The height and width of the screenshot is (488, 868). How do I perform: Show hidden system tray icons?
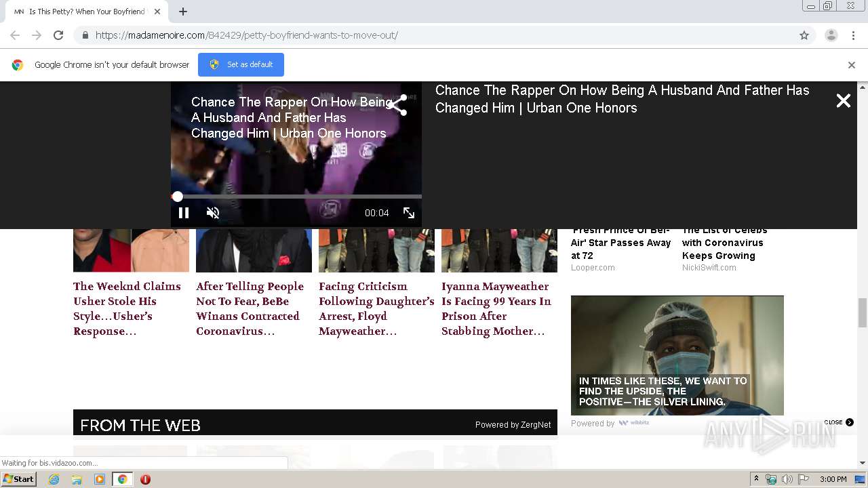(x=756, y=479)
